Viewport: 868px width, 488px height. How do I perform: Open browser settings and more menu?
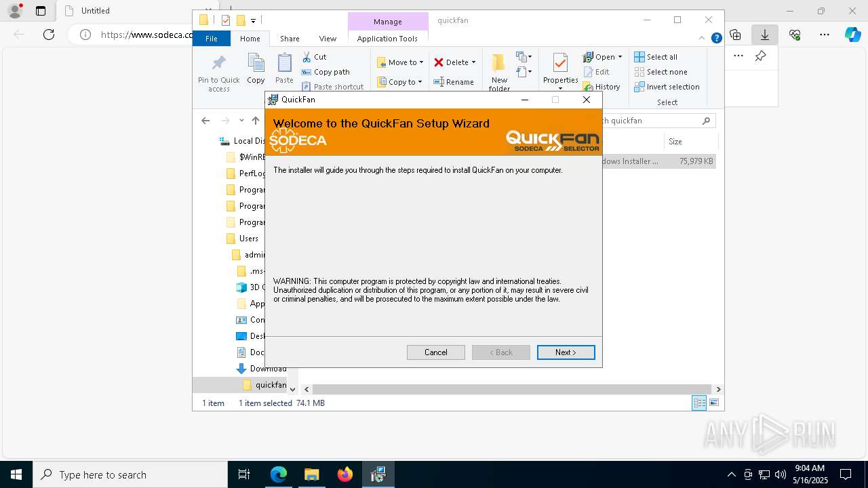click(825, 35)
